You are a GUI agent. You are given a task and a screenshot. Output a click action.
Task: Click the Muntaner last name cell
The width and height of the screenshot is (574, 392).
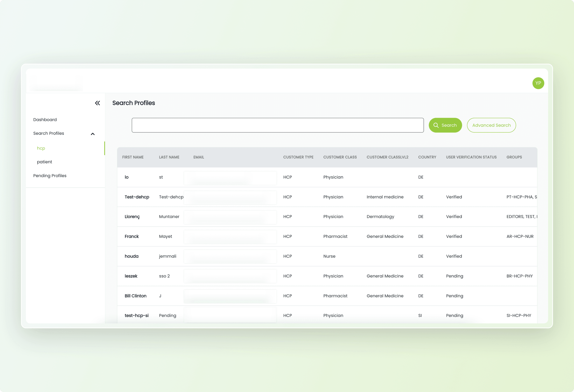[169, 217]
